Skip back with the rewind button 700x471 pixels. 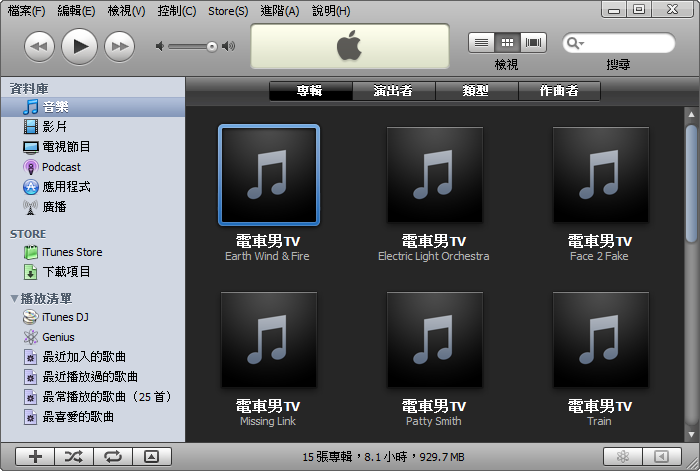point(39,46)
